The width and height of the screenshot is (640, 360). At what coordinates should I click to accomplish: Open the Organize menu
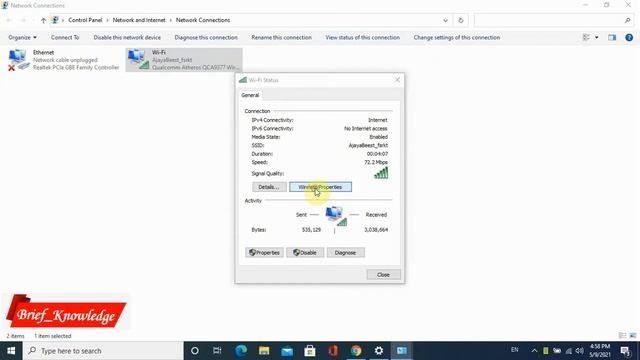pyautogui.click(x=22, y=38)
